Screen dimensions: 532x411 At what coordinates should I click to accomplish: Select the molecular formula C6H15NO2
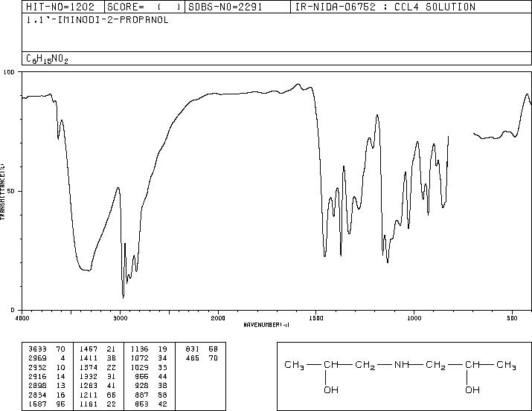(47, 59)
